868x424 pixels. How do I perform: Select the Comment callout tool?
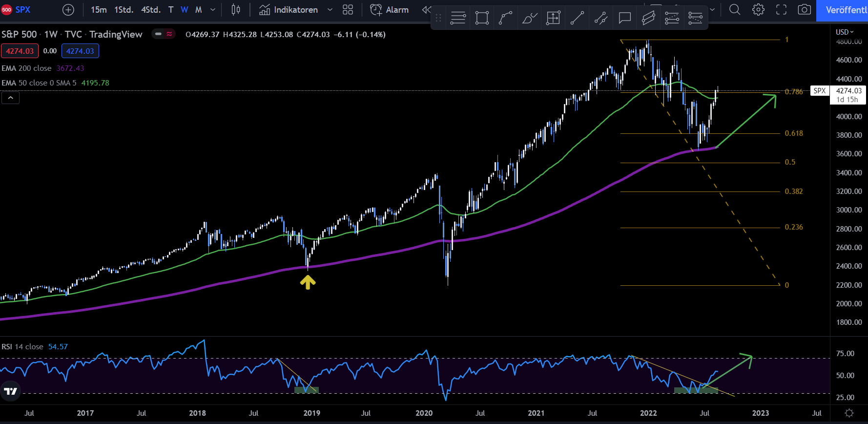point(624,18)
